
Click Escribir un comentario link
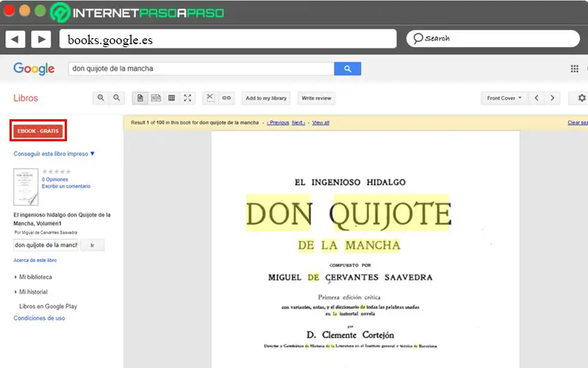coord(66,186)
